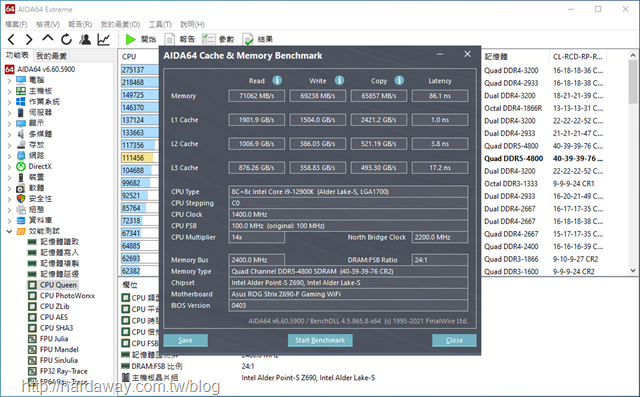The image size is (640, 397).
Task: Expand the 顯示 tree node
Action: (x=9, y=124)
